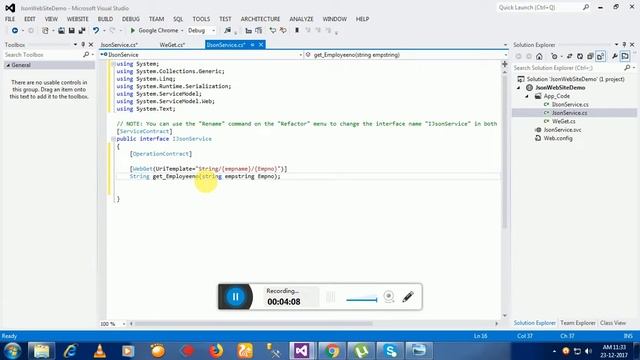640x360 pixels.
Task: Open Skype from the taskbar
Action: click(390, 351)
